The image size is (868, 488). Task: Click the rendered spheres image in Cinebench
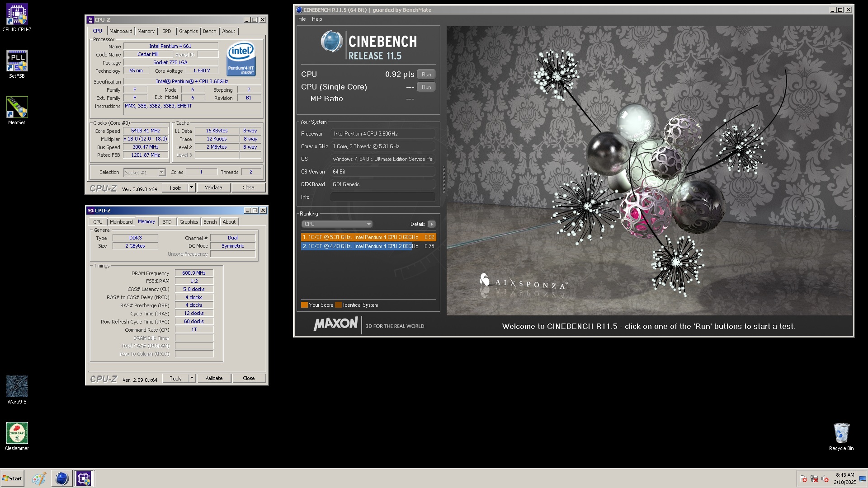(649, 171)
